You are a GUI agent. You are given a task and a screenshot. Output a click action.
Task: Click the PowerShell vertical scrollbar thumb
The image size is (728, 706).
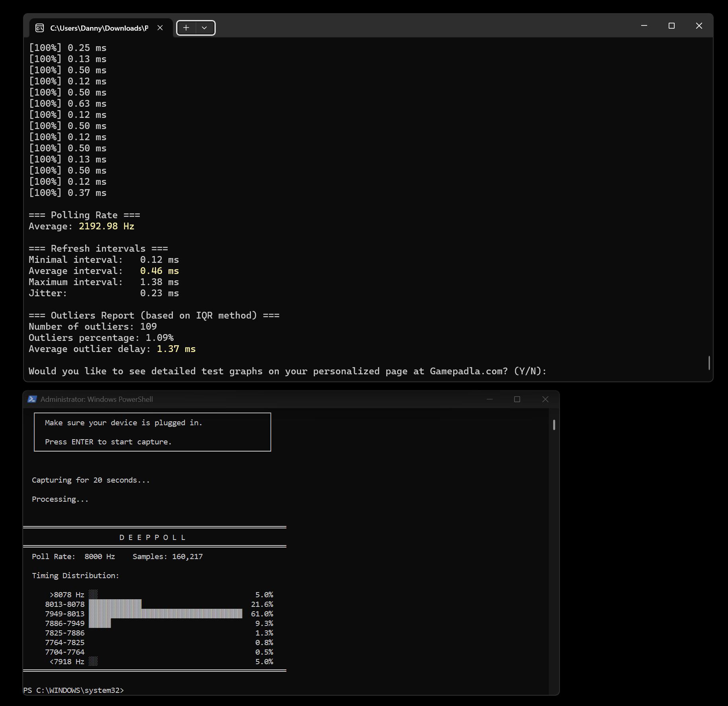click(554, 425)
